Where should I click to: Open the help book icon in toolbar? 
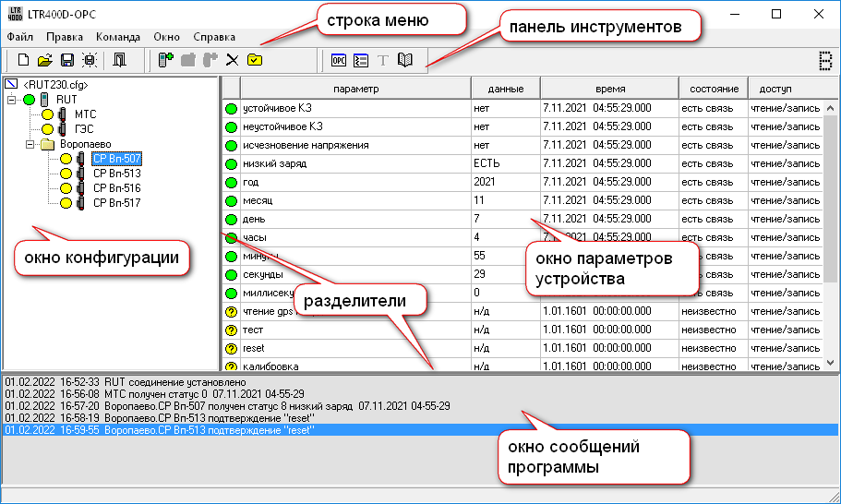(405, 60)
